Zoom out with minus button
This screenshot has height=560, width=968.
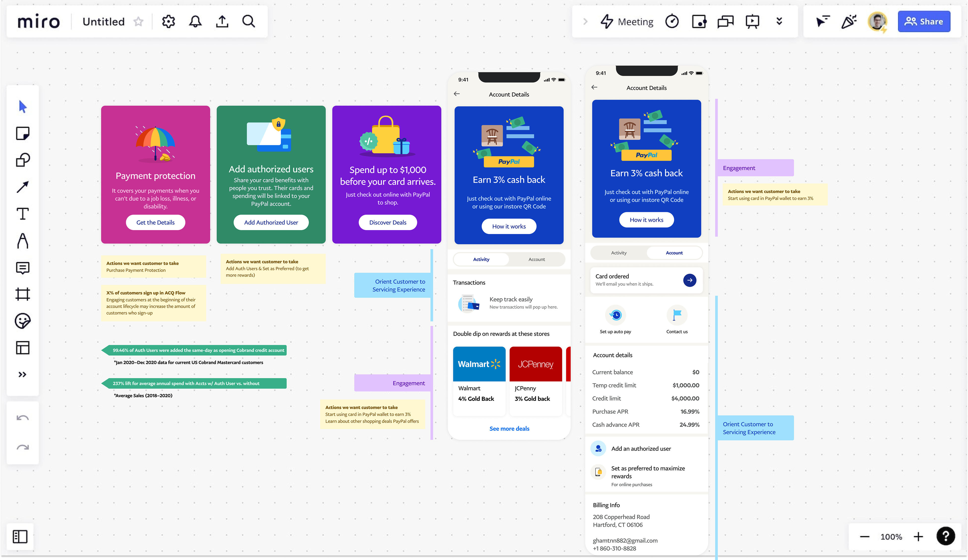click(x=865, y=537)
